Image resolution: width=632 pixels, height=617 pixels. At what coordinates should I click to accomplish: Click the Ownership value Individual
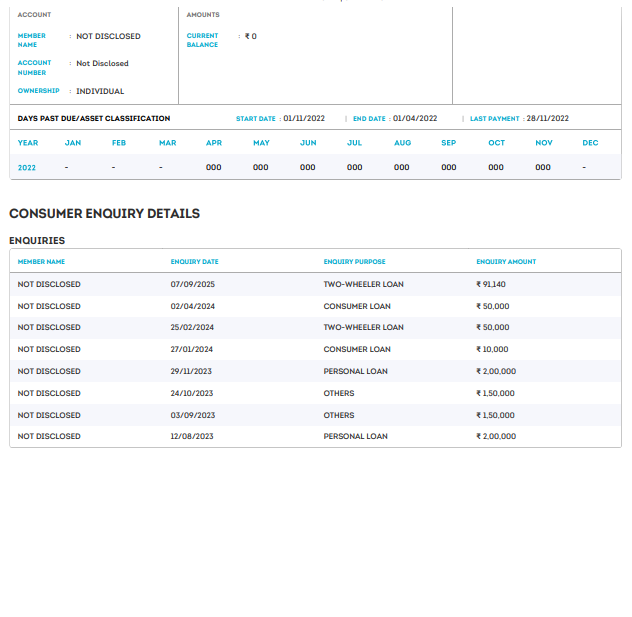100,91
